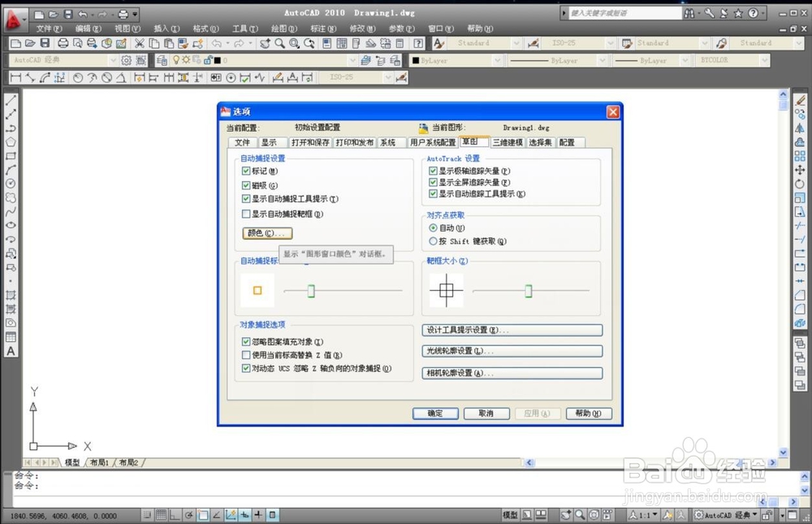
Task: Click the Favorites star icon
Action: click(738, 14)
